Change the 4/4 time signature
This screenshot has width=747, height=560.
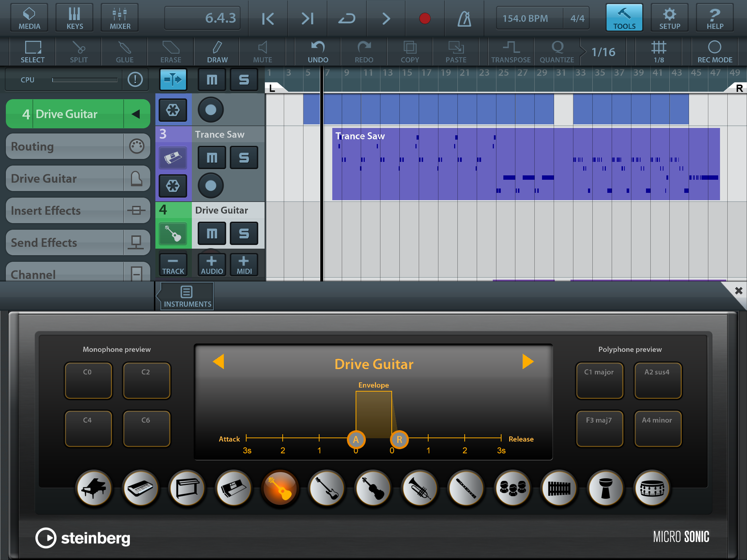pos(577,18)
